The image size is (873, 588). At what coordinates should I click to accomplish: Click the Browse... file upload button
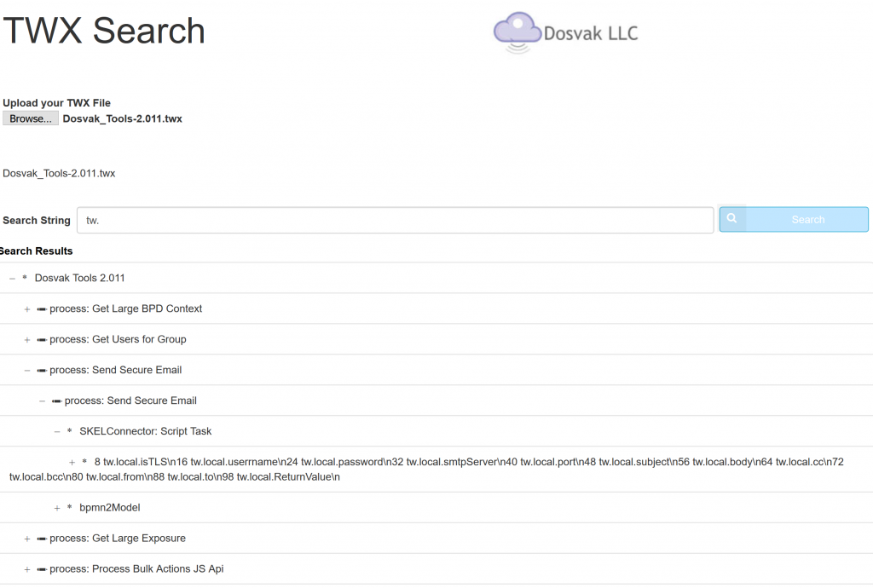coord(31,118)
